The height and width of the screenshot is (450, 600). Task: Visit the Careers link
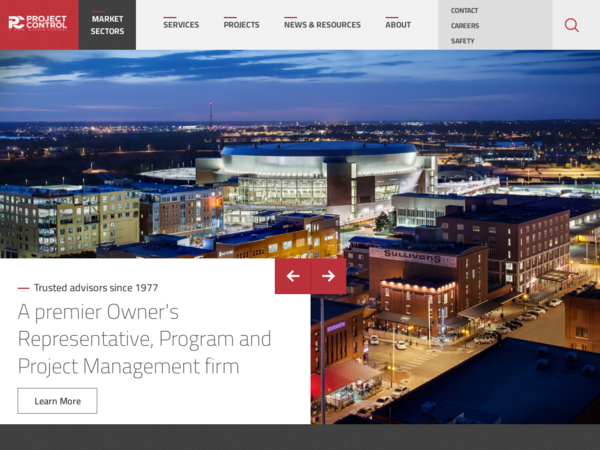point(465,26)
